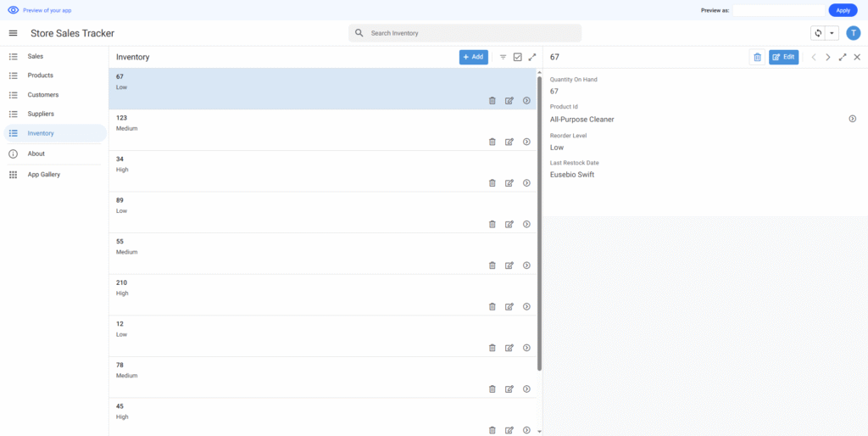
Task: Open the Sales view in sidebar
Action: tap(36, 56)
